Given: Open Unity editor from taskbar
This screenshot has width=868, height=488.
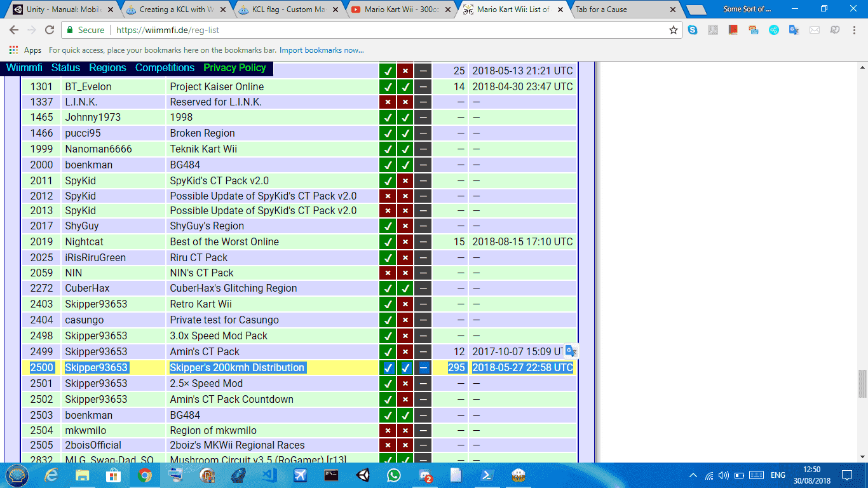Looking at the screenshot, I should [362, 475].
